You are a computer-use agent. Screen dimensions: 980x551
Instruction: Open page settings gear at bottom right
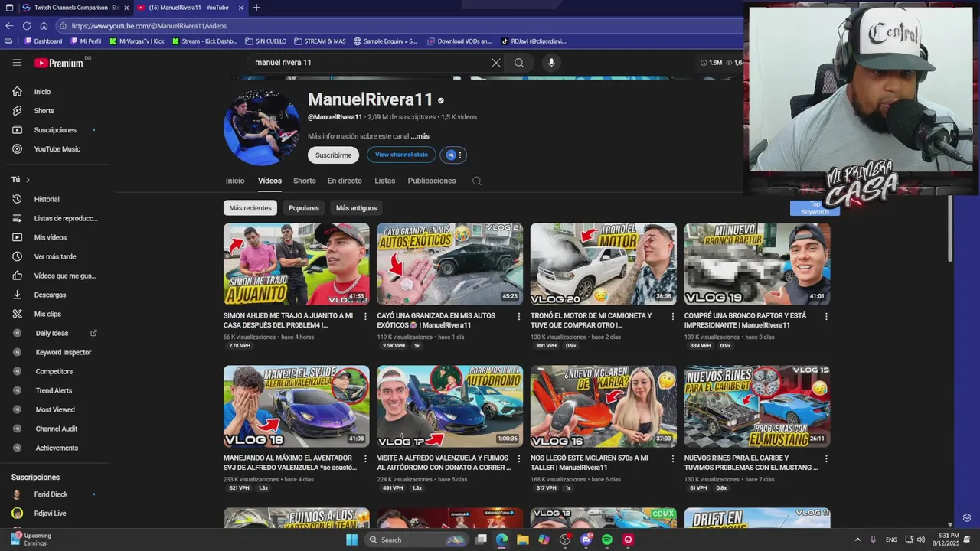click(966, 518)
